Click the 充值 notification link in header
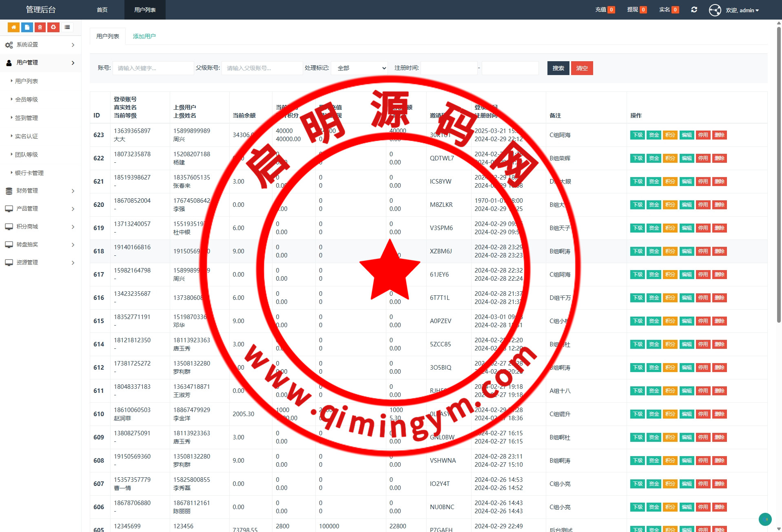Image resolution: width=782 pixels, height=532 pixels. coord(605,10)
